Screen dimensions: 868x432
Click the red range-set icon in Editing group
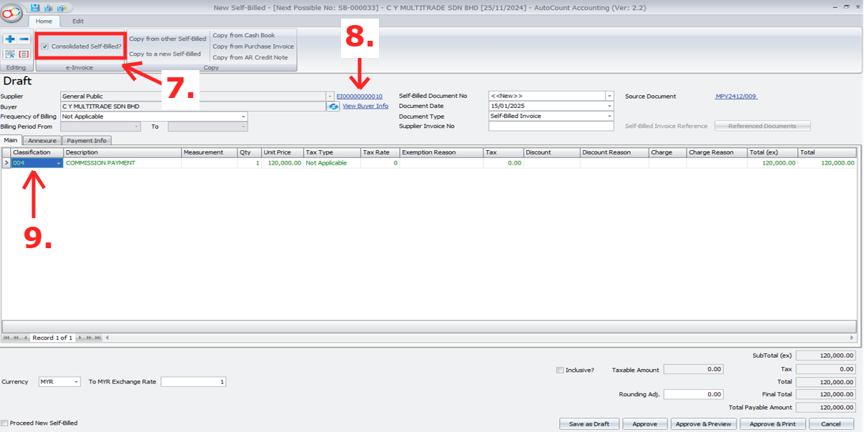click(x=24, y=54)
